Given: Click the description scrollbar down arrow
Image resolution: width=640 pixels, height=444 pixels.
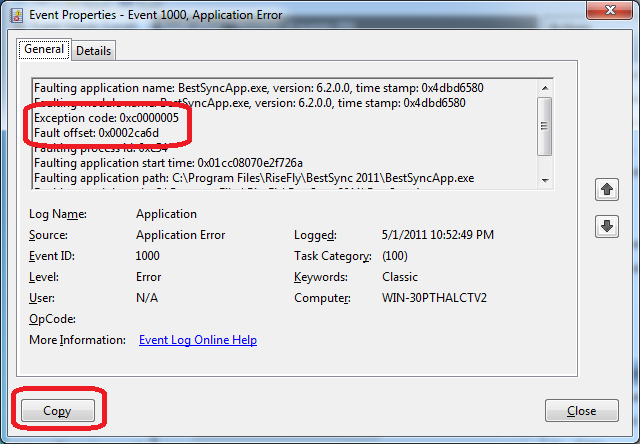Looking at the screenshot, I should 545,180.
